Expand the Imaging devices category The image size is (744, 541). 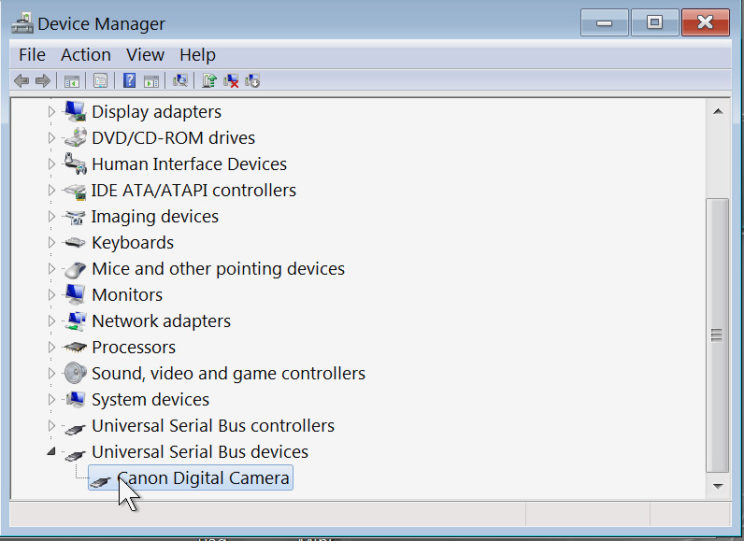pyautogui.click(x=51, y=217)
